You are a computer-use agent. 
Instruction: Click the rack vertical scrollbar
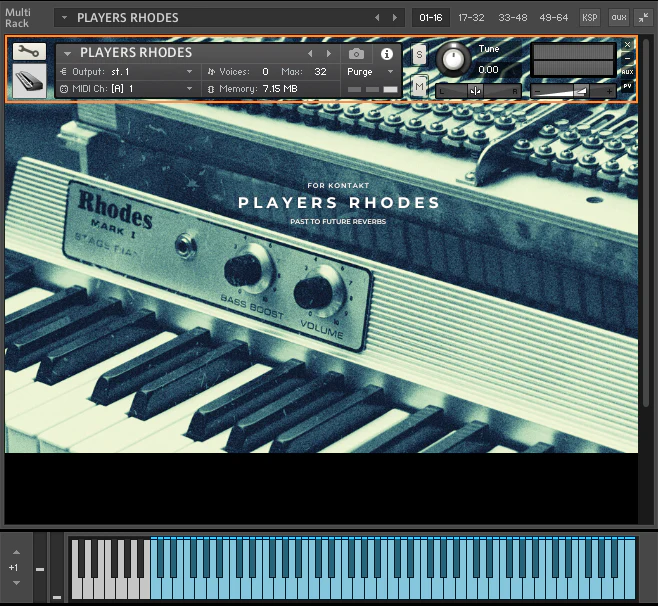coord(646,222)
